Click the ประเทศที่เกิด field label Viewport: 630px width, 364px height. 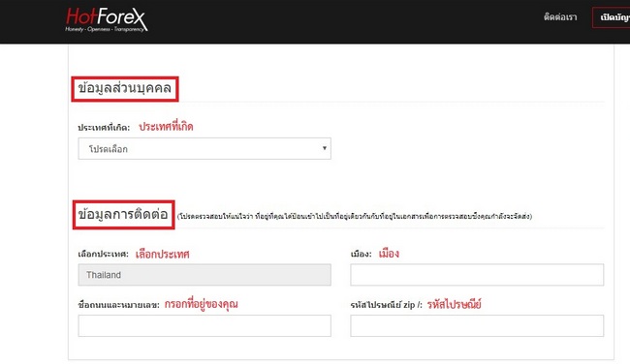pos(104,128)
